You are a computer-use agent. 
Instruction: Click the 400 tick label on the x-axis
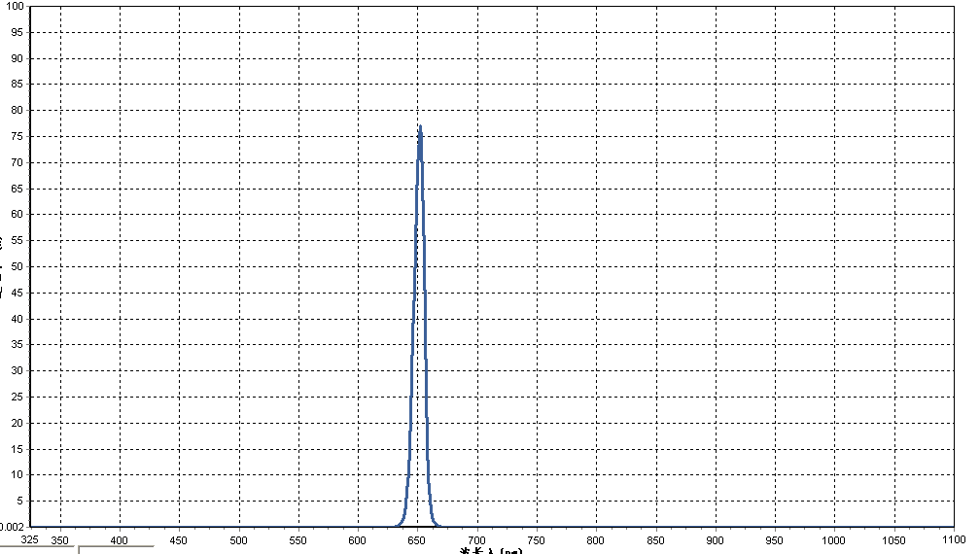pos(120,539)
